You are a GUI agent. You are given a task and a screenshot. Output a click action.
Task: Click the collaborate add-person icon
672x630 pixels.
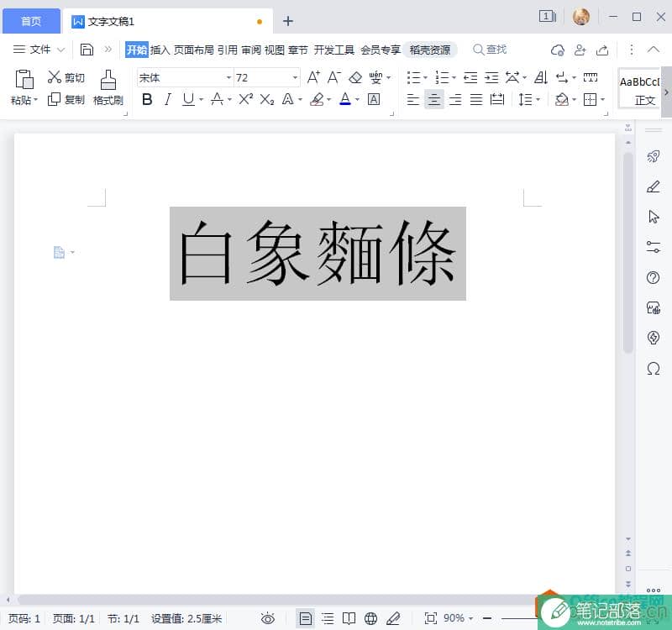(x=580, y=50)
